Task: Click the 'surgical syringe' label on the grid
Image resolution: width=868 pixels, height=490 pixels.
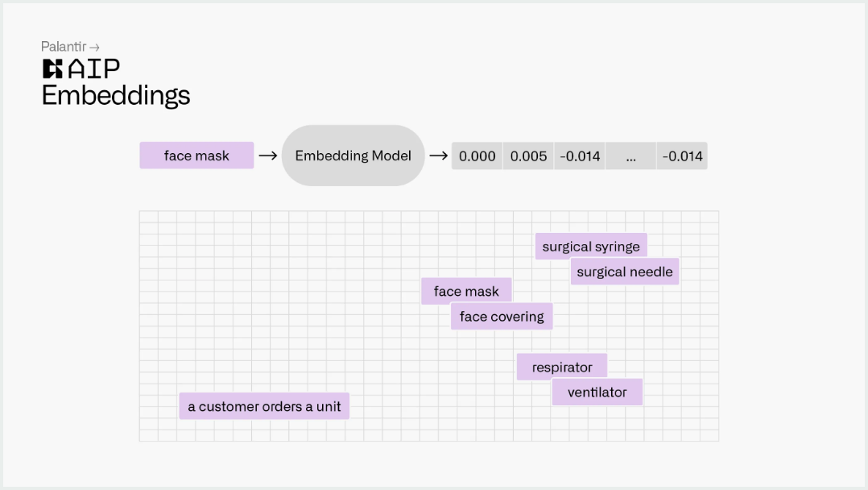Action: click(591, 247)
